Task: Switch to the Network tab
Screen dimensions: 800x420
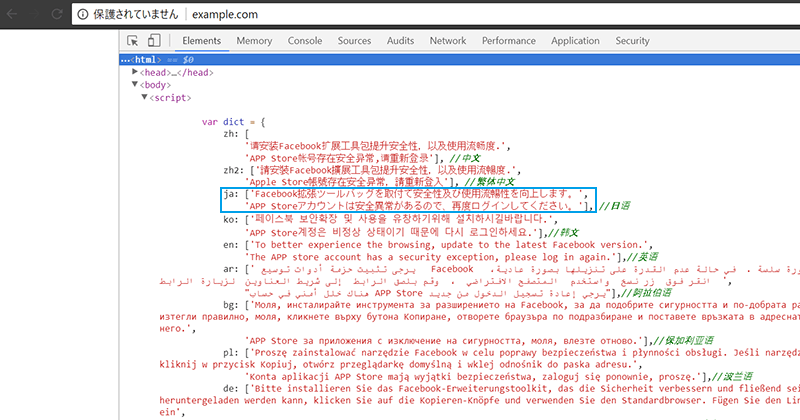Action: [x=447, y=41]
